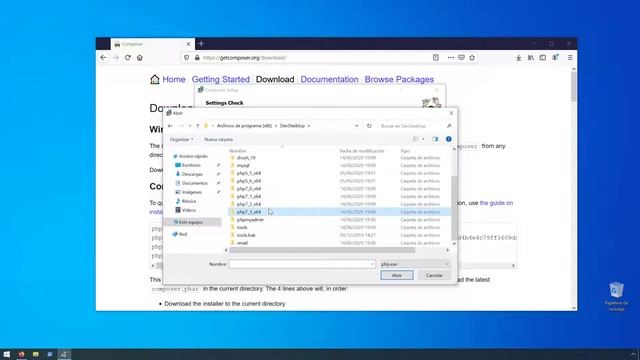Select Este equipo in sidebar

[x=191, y=222]
